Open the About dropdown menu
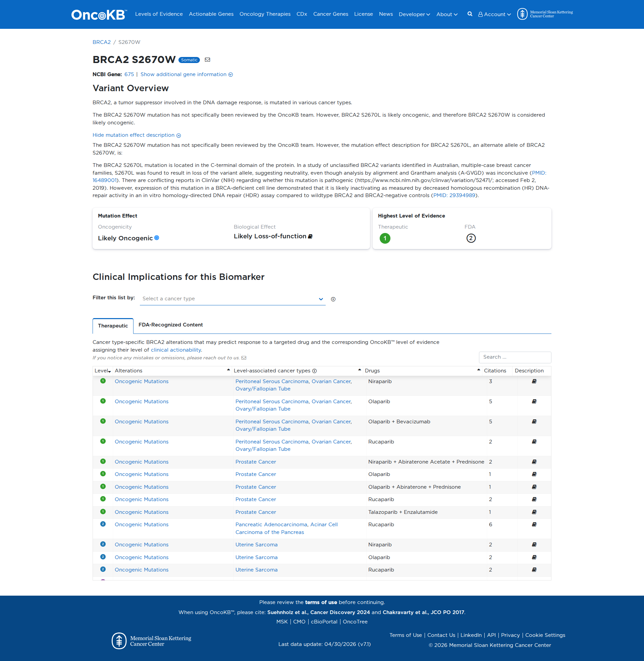This screenshot has height=661, width=644. [447, 14]
